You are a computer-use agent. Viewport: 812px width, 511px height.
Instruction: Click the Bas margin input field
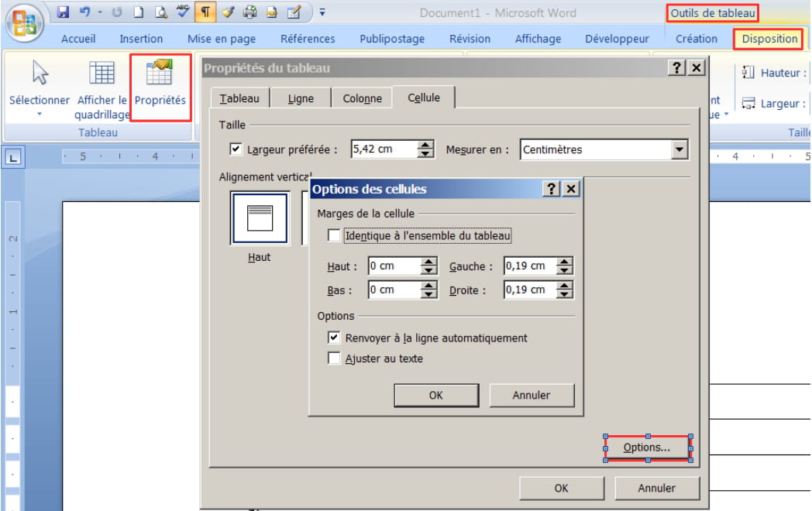click(394, 290)
